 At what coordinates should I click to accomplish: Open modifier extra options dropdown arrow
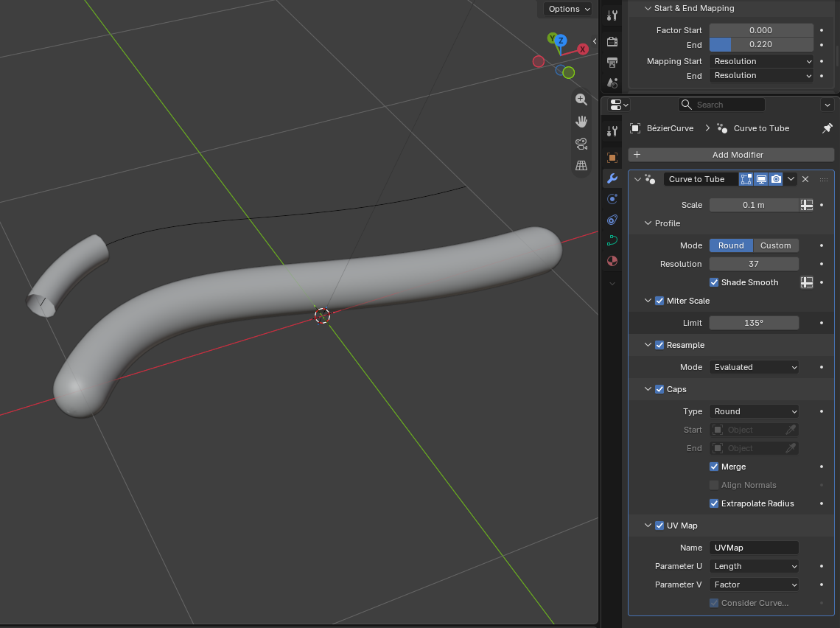tap(791, 179)
